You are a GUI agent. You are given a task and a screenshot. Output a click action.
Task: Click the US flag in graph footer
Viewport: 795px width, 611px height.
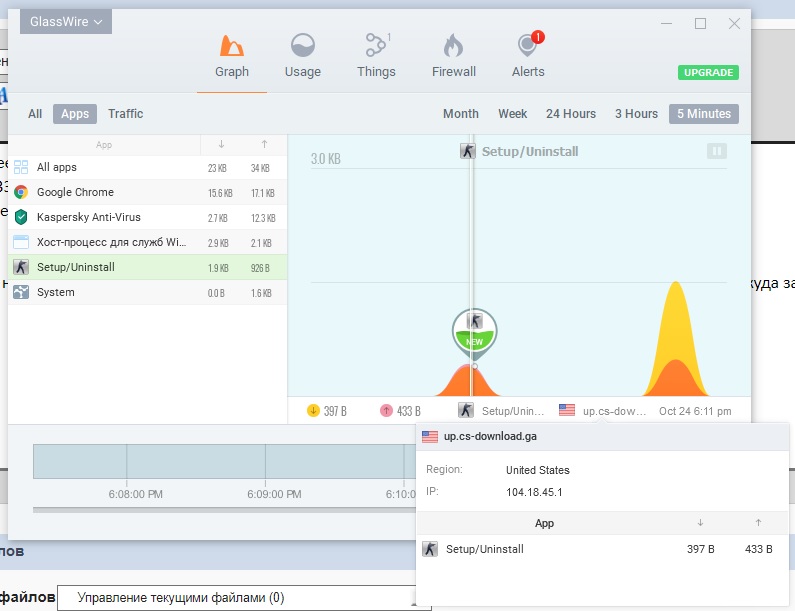567,410
